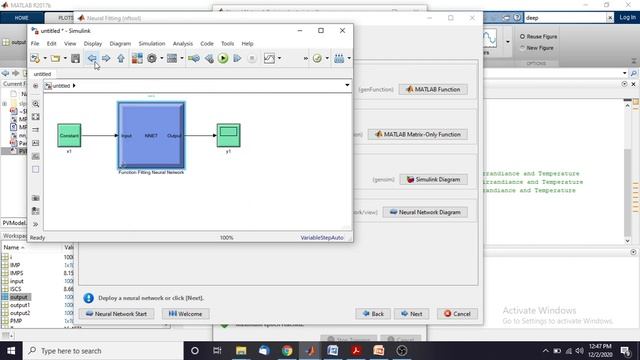Screen dimensions: 640x360
Task: Save the Simulink model with the floppy disk icon
Action: point(76,58)
